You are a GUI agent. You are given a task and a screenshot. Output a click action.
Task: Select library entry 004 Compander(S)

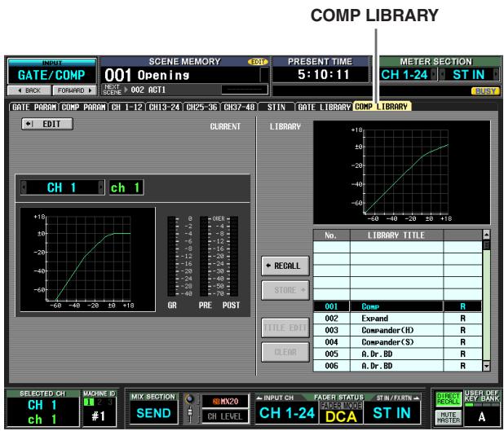point(398,342)
